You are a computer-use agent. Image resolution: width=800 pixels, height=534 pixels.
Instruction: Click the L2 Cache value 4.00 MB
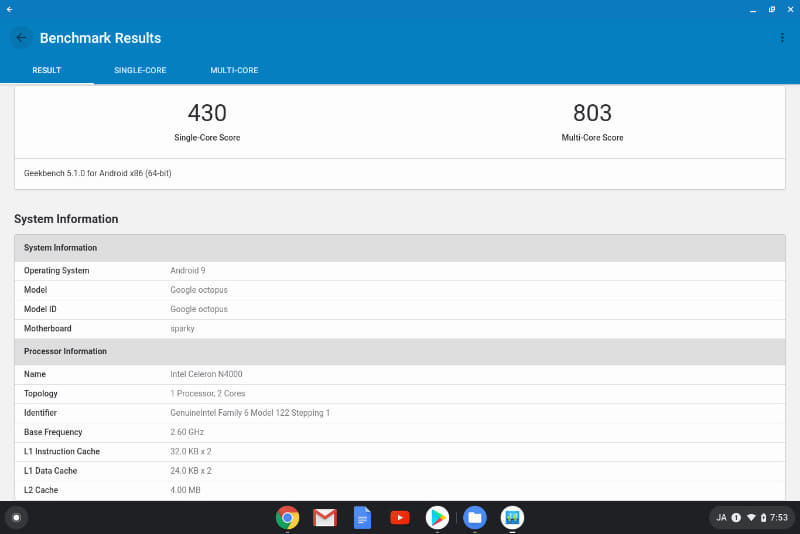185,490
